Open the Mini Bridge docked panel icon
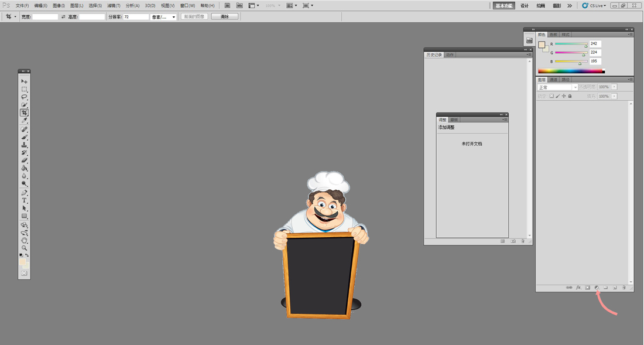The height and width of the screenshot is (345, 644). (529, 40)
